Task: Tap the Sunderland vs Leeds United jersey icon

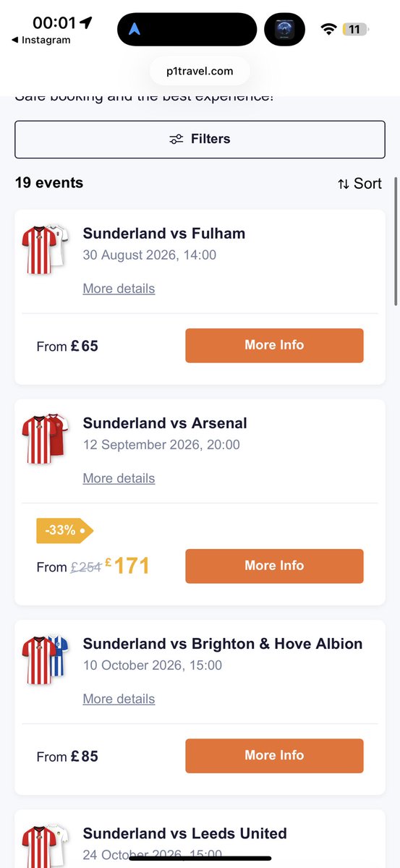Action: [44, 846]
